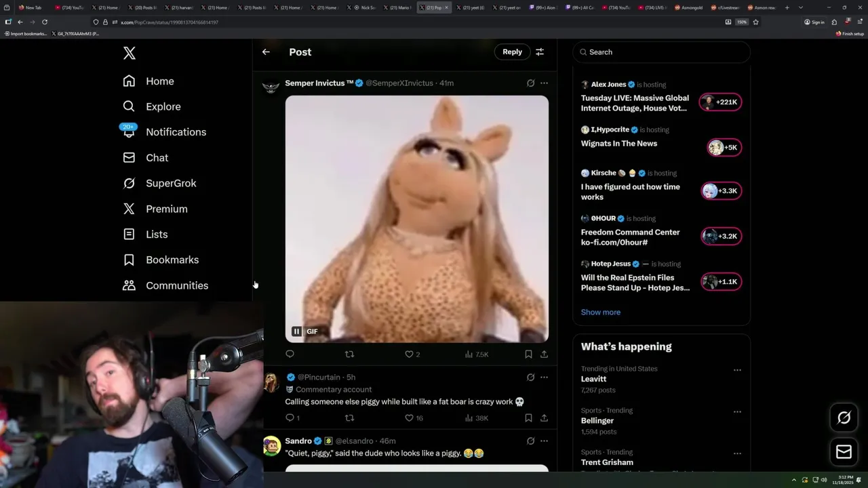This screenshot has height=488, width=868.
Task: Like the Pincurtain post with 16 likes
Action: (x=414, y=418)
